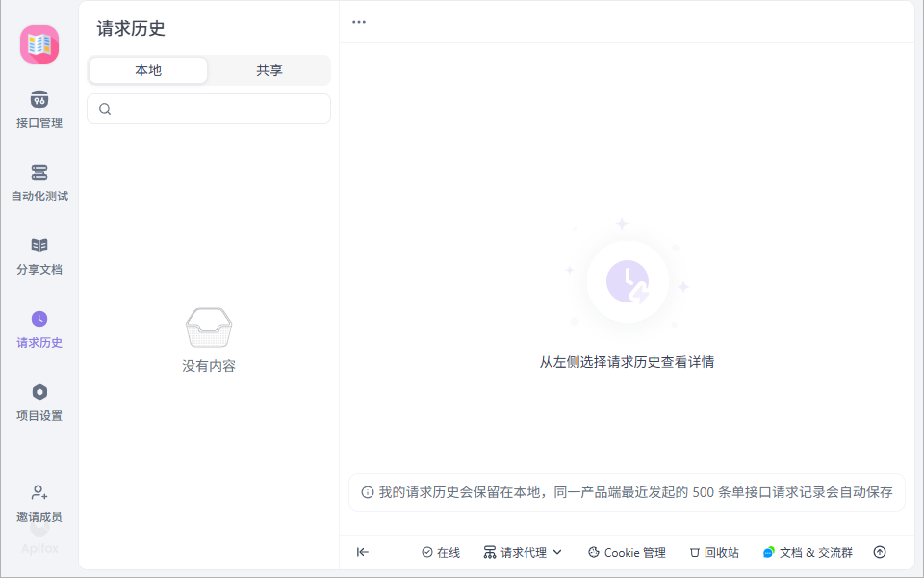Click the circled up-arrow icon
924x578 pixels.
tap(880, 552)
